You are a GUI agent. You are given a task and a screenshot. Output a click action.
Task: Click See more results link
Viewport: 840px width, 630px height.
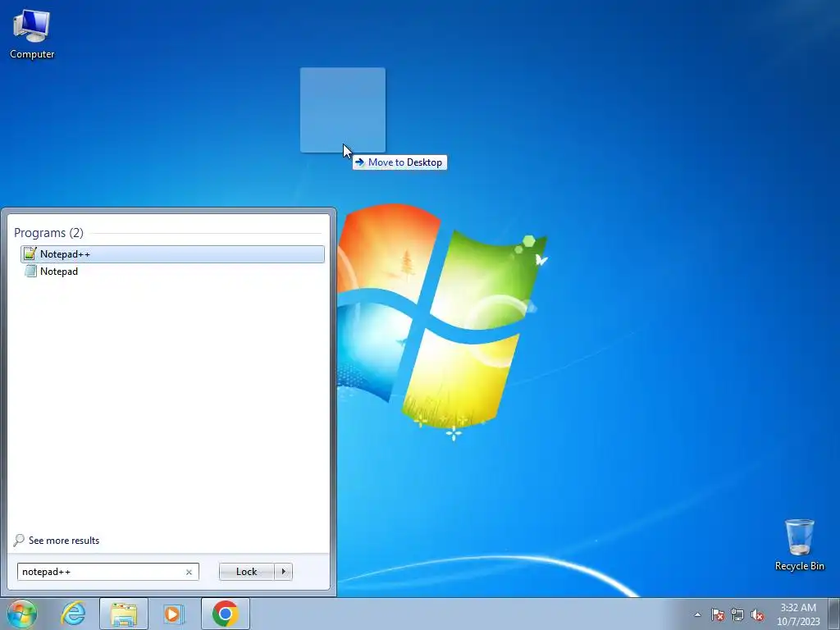point(64,541)
